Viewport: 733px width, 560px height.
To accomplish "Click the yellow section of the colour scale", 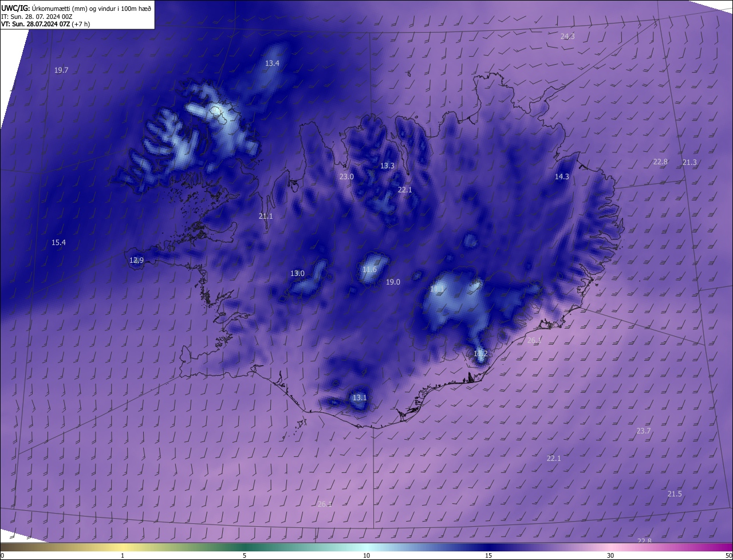I will (123, 547).
